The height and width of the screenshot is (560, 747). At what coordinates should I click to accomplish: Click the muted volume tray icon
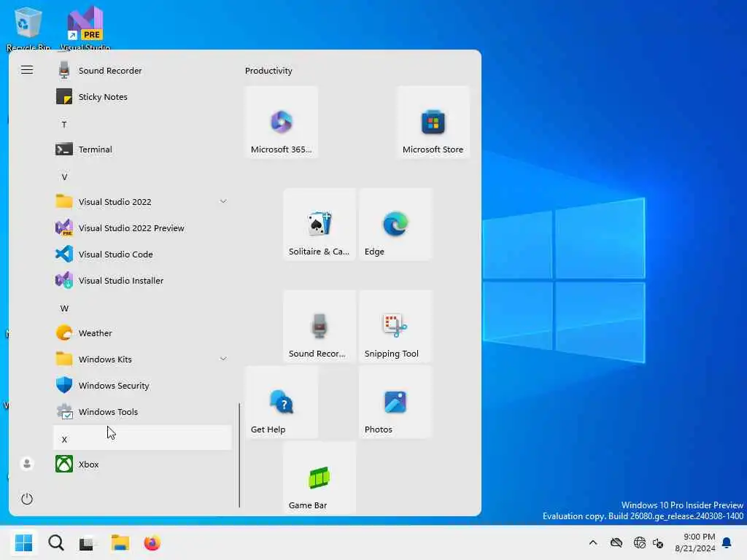pyautogui.click(x=659, y=542)
